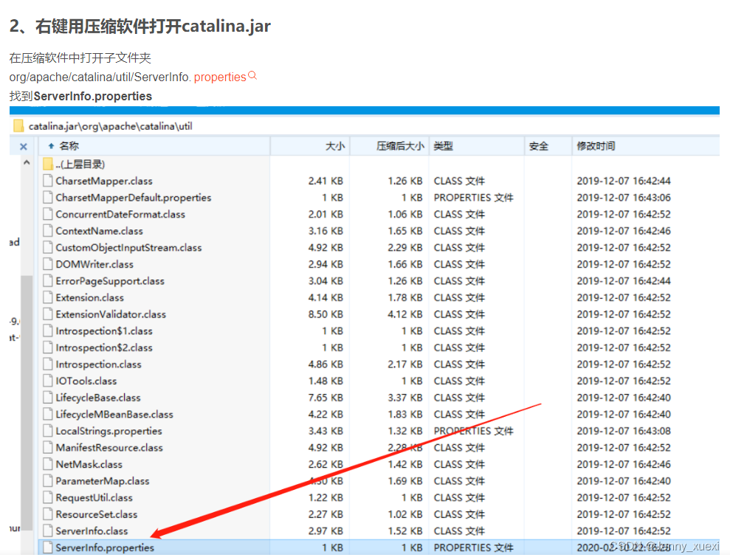Click the magnifier icon beside 'properties'
The height and width of the screenshot is (560, 730).
tap(252, 75)
